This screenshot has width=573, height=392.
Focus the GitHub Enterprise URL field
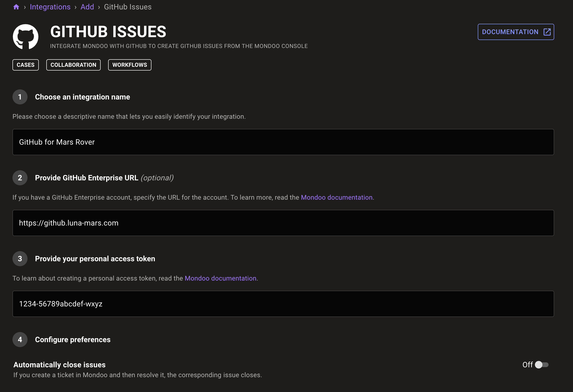[283, 223]
